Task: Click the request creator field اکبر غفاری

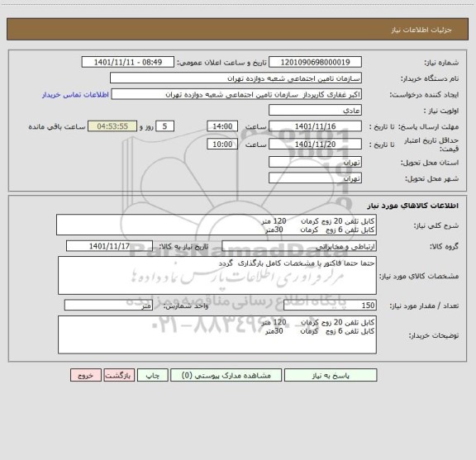Action: tap(236, 94)
